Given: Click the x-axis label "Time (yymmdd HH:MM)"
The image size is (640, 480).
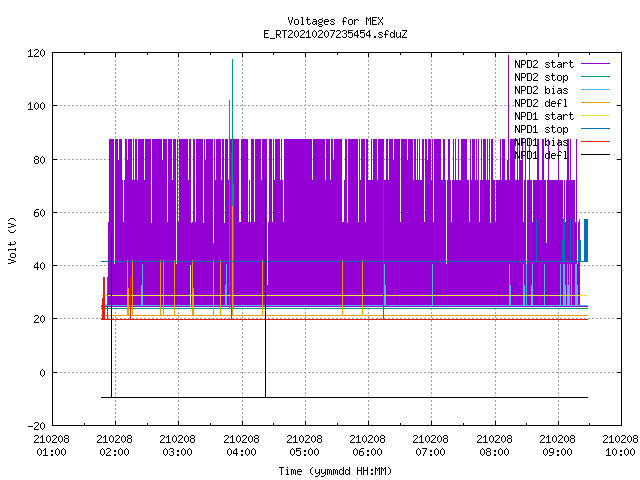Looking at the screenshot, I should (335, 471).
